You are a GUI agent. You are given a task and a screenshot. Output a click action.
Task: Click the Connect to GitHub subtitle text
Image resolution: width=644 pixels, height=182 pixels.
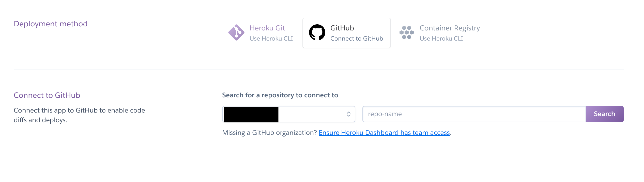coord(357,39)
